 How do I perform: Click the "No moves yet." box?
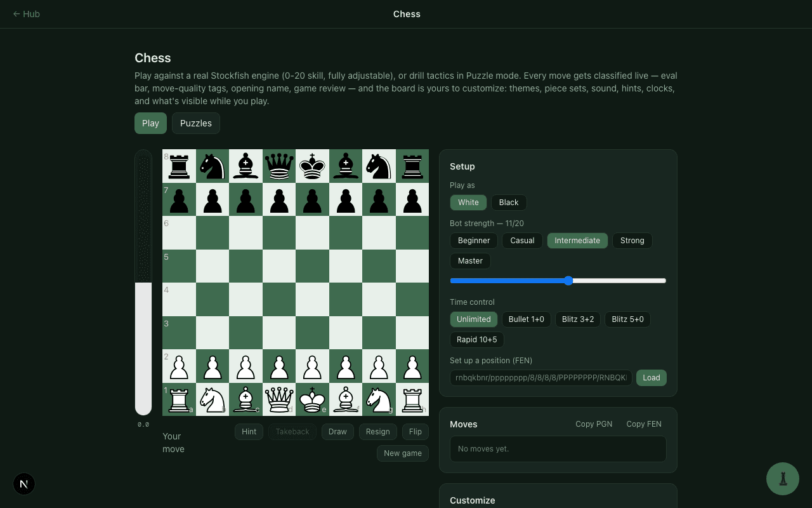(558, 449)
